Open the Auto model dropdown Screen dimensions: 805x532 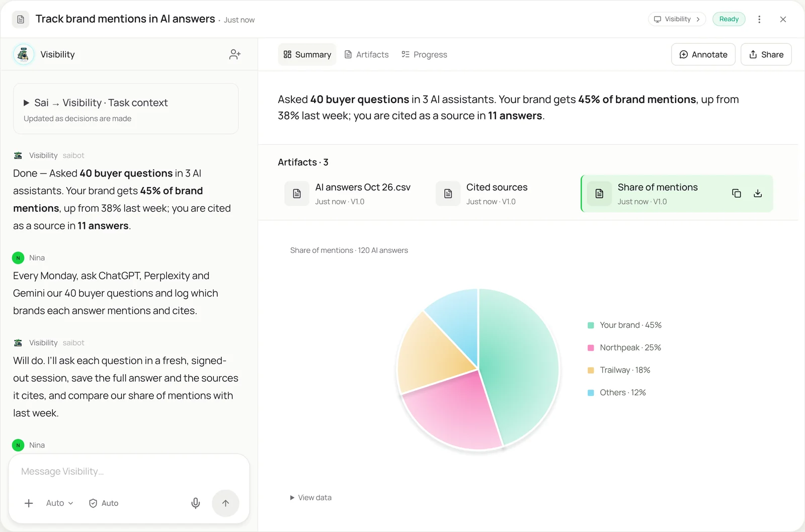click(59, 503)
